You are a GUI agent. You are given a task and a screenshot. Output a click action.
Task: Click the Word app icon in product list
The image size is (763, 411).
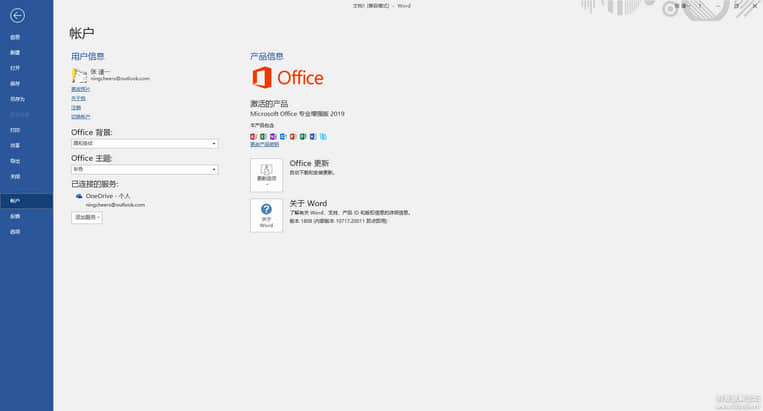(313, 137)
